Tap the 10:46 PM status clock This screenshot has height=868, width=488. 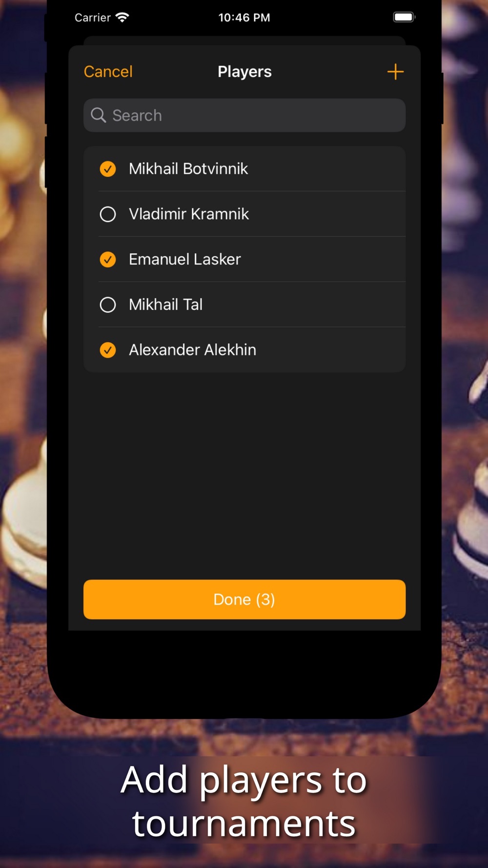244,18
